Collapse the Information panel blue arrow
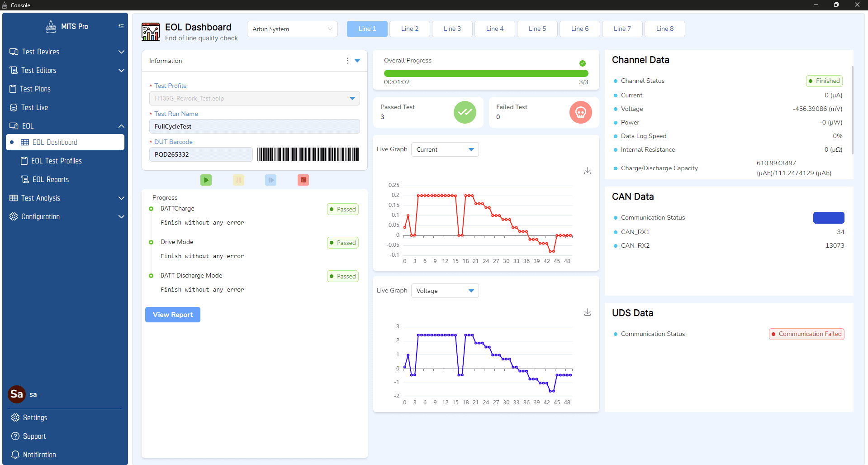Screen dimensions: 868x465 click(357, 61)
